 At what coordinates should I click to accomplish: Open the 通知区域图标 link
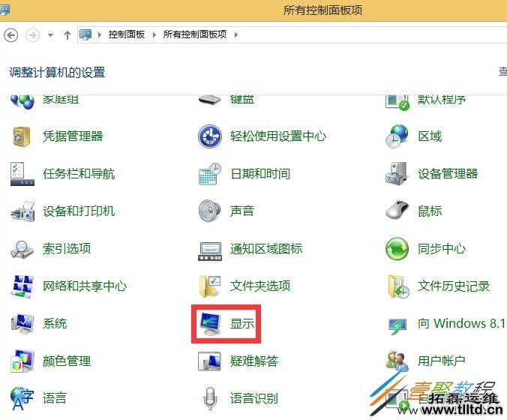266,249
